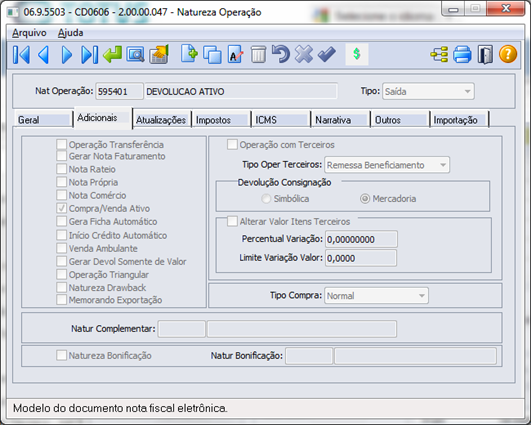Select the Mercadoria radio button
Image resolution: width=531 pixels, height=425 pixels.
pyautogui.click(x=365, y=198)
